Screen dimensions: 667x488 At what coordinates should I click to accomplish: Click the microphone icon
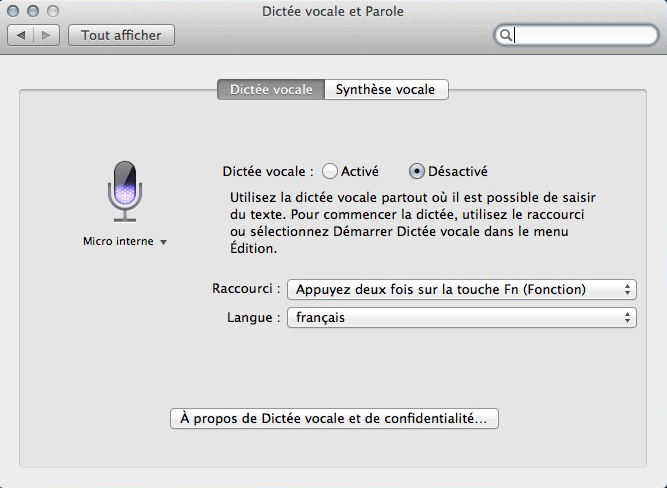(x=125, y=188)
